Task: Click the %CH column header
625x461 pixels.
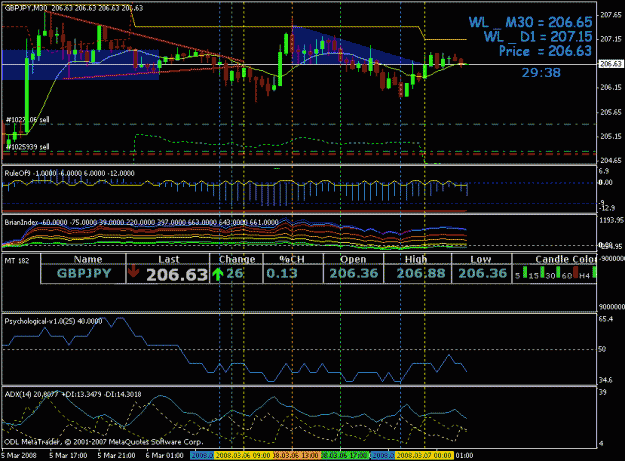Action: [292, 259]
